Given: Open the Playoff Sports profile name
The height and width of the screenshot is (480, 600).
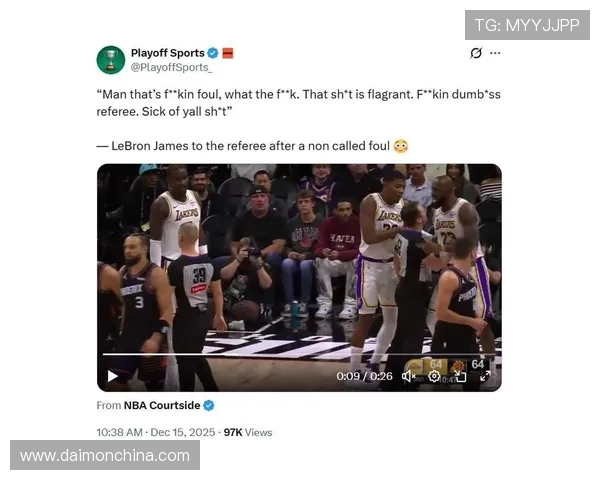Looking at the screenshot, I should (x=168, y=53).
